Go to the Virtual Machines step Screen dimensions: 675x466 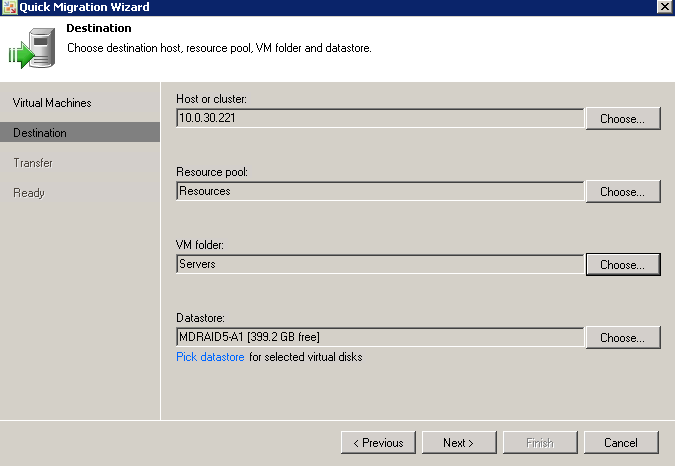(52, 103)
